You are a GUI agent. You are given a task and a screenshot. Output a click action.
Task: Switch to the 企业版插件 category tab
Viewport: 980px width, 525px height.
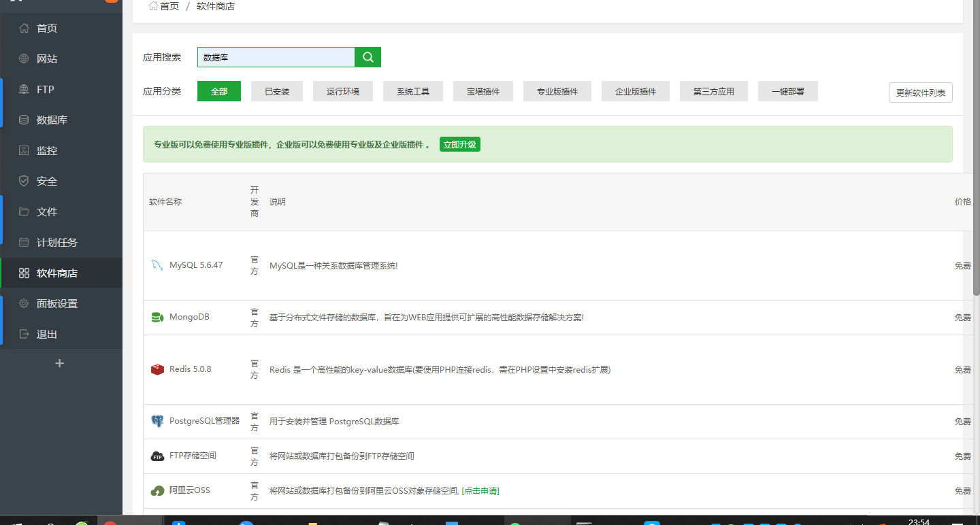pos(636,91)
